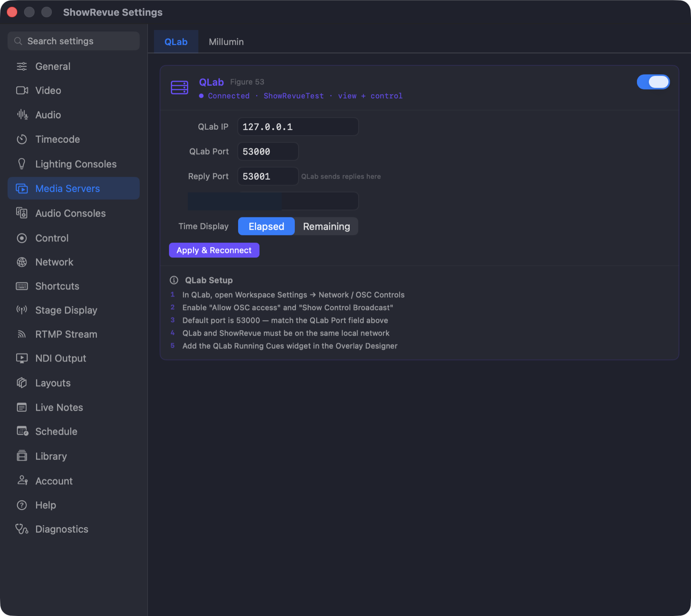This screenshot has height=616, width=691.
Task: Click the QLab Setup heading
Action: click(209, 280)
